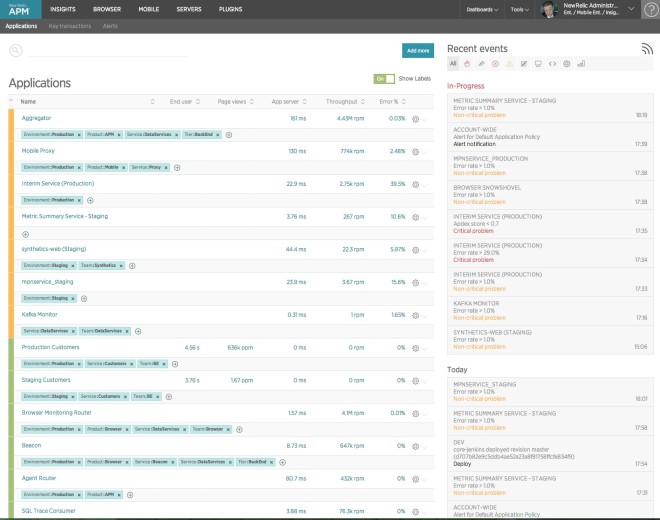This screenshot has height=520, width=660.
Task: Open gear settings for Interim Service (Production)
Action: point(415,184)
